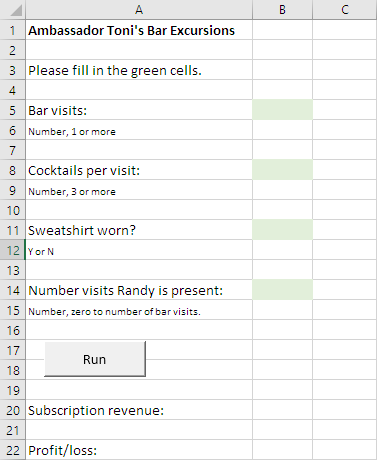Click the 'Number, 3 or more' hint cell

click(139, 190)
